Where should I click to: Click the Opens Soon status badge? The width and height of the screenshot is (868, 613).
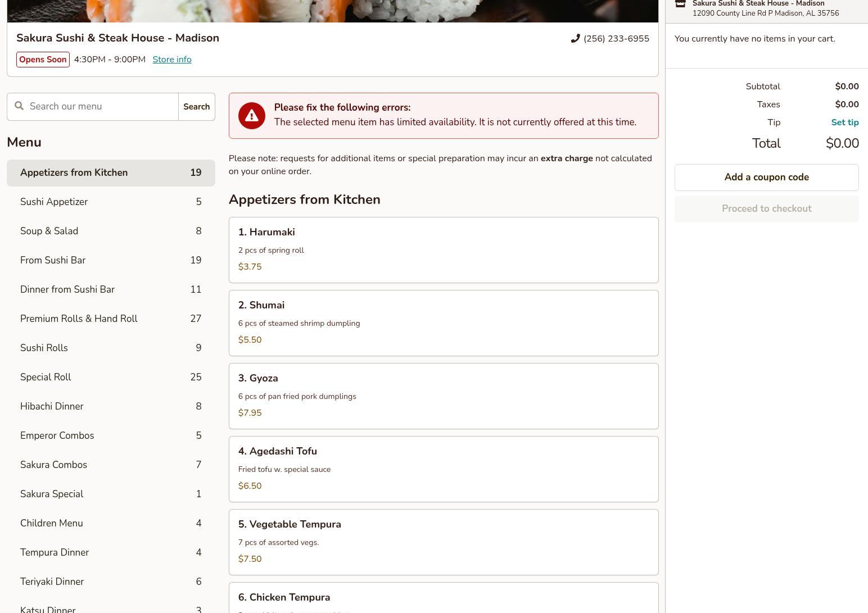coord(43,60)
